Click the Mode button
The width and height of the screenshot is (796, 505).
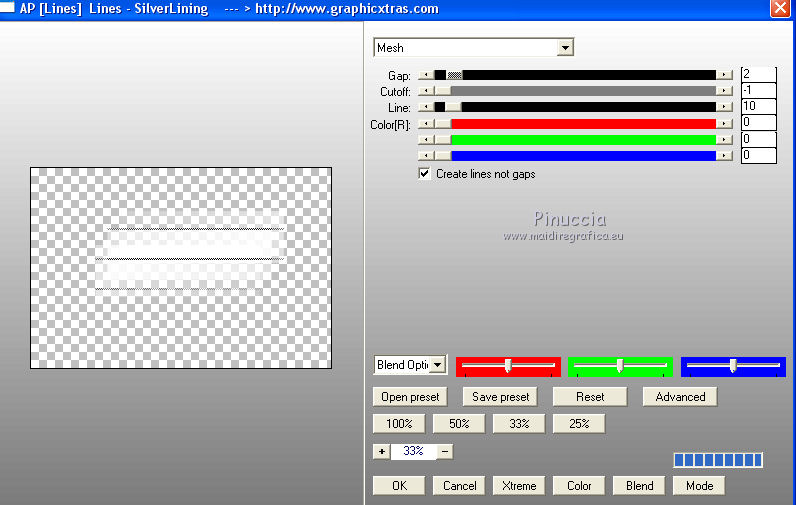[699, 486]
